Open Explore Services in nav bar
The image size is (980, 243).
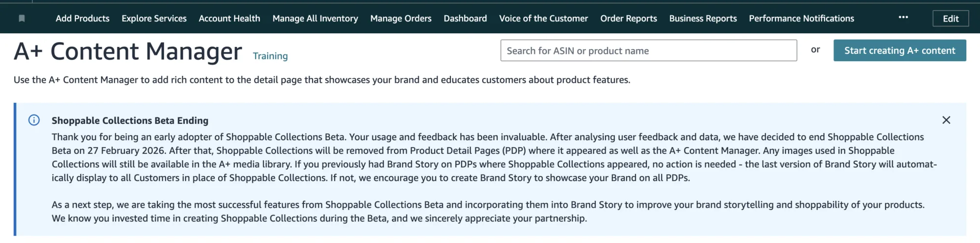pyautogui.click(x=154, y=19)
